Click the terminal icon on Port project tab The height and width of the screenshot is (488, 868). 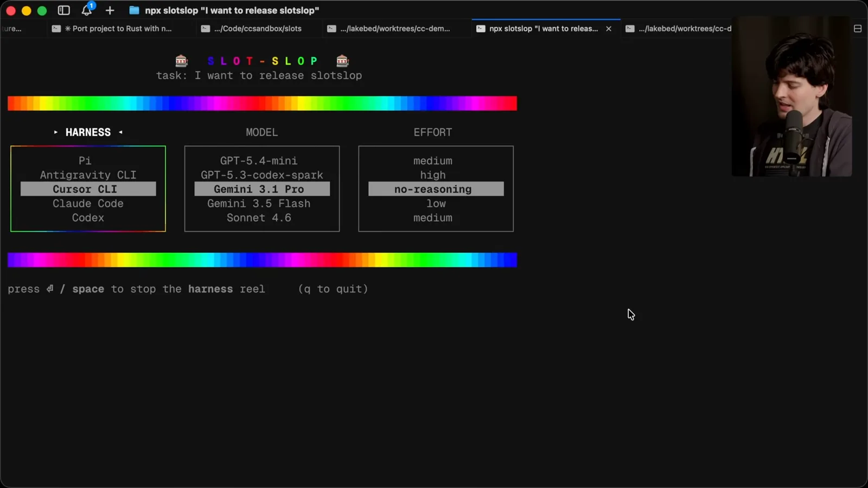[x=56, y=29]
